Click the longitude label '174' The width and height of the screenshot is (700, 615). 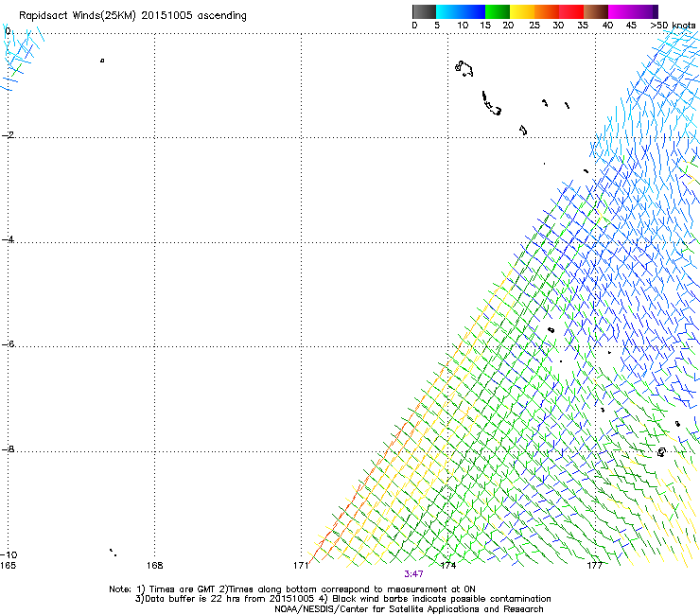tap(448, 566)
